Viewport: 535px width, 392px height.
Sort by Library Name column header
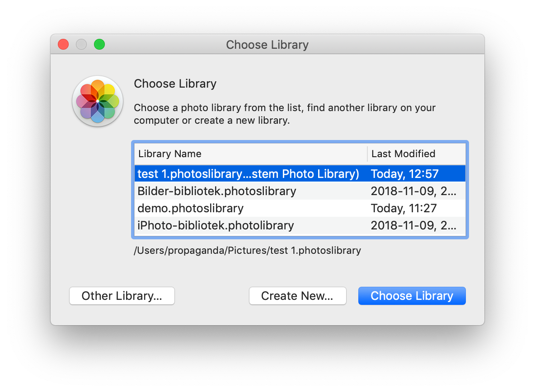251,154
